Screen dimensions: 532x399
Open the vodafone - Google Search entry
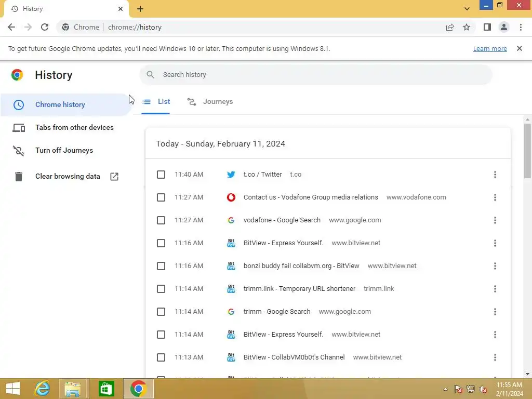click(x=282, y=220)
